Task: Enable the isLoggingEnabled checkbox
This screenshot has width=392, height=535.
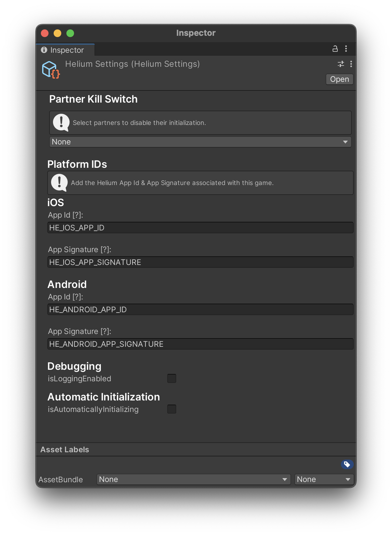Action: [172, 378]
